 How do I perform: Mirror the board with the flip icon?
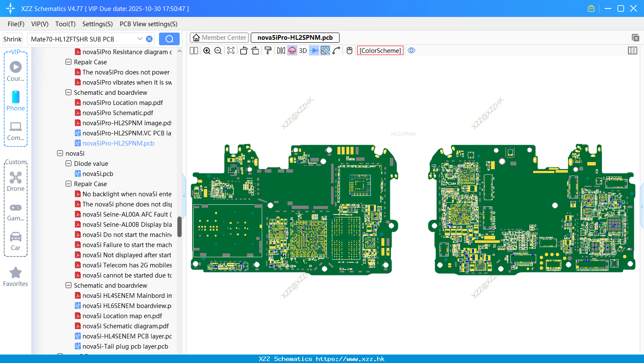tap(281, 51)
